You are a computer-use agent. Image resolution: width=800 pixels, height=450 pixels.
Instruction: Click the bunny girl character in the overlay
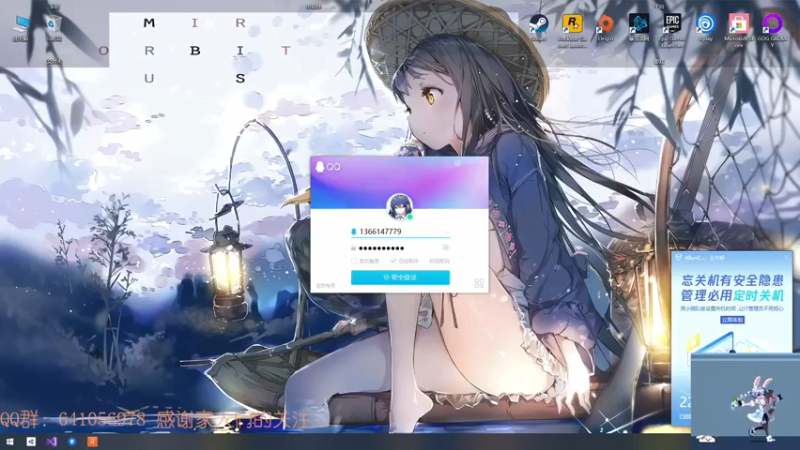point(758,408)
